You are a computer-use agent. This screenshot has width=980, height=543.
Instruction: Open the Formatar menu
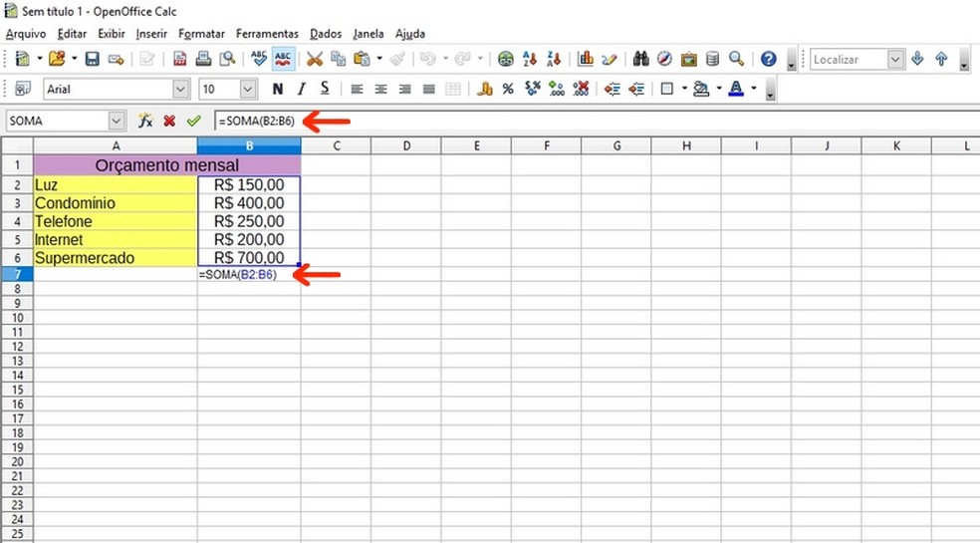click(201, 34)
